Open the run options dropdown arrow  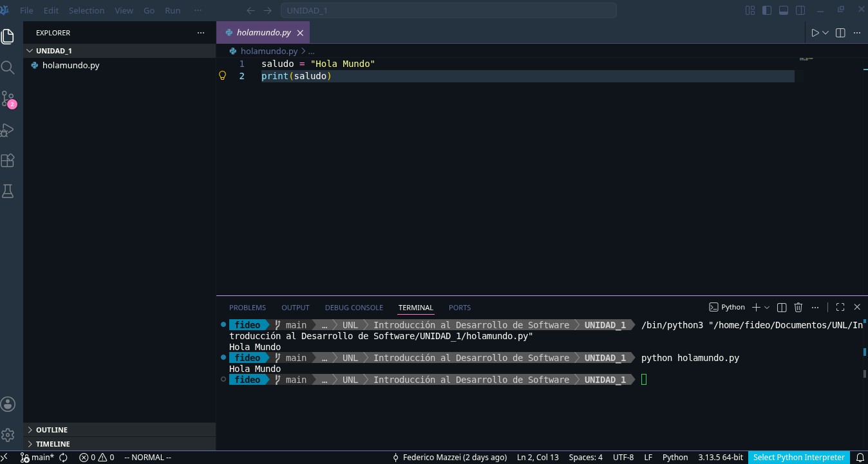point(826,33)
